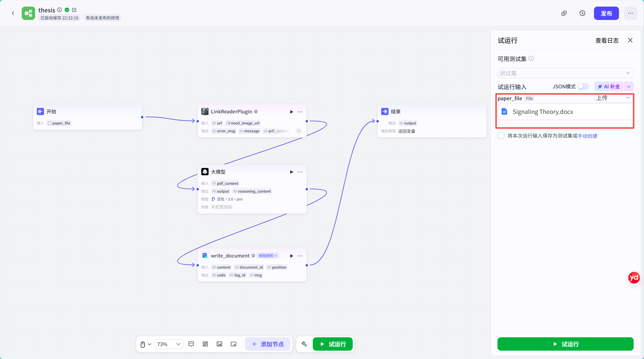The width and height of the screenshot is (644, 359).
Task: Run the write_document node alone
Action: (292, 256)
